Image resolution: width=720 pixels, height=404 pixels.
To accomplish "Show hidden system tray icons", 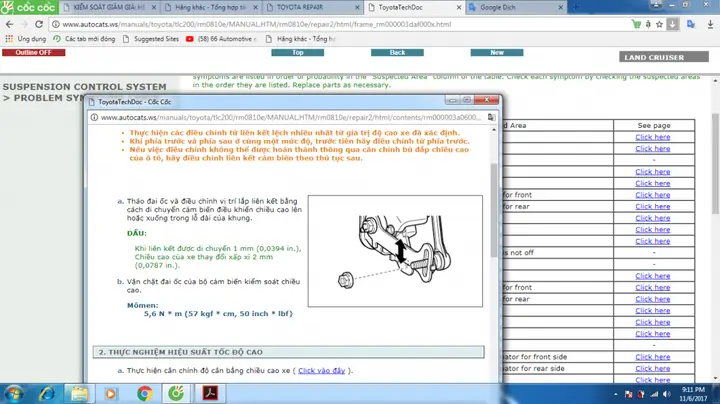I will point(616,394).
